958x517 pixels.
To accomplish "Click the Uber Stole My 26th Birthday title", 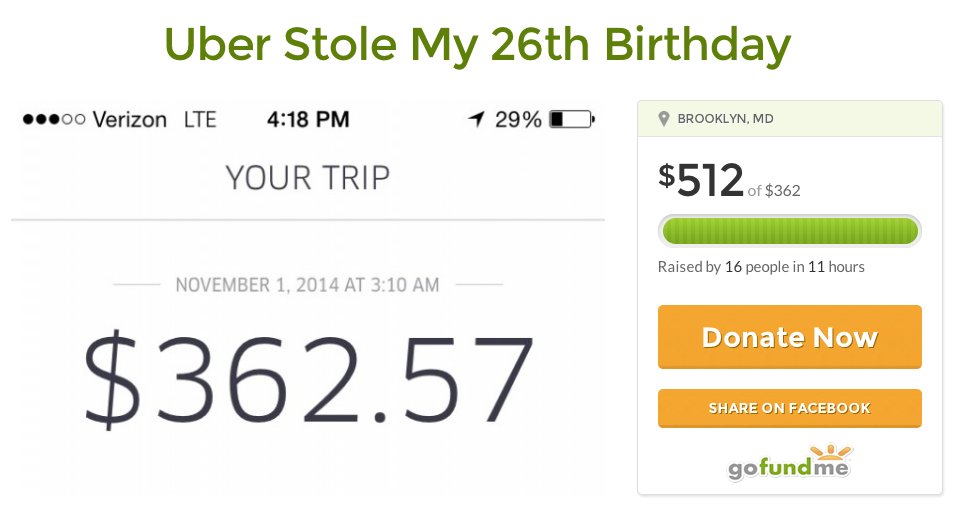I will [x=477, y=45].
